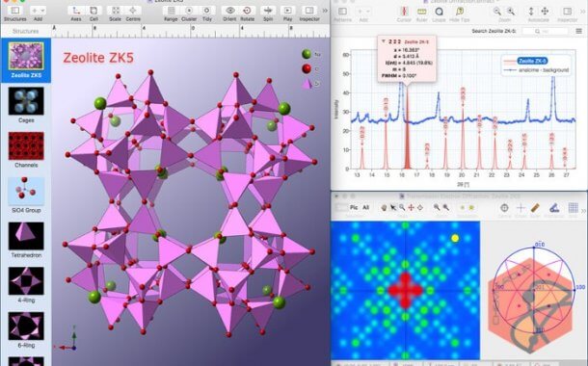Click the Centre target icon in diffraction toolbar
Screen dimensions: 588x366
(x=504, y=207)
